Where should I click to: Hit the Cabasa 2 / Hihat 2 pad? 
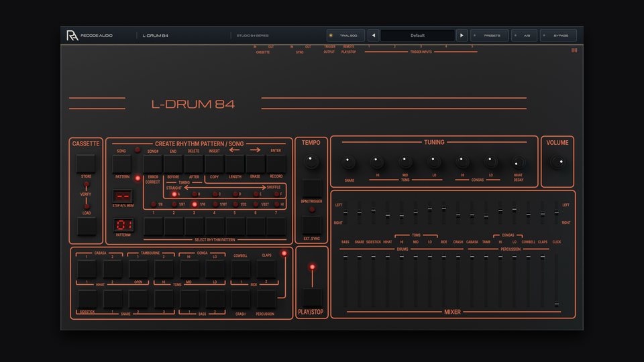click(113, 269)
